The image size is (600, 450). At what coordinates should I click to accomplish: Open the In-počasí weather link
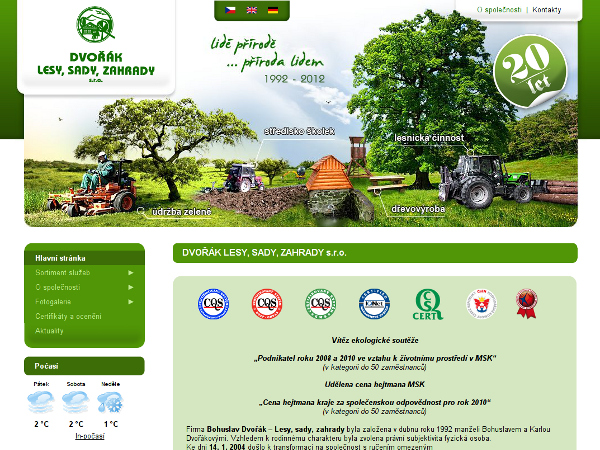pos(90,436)
